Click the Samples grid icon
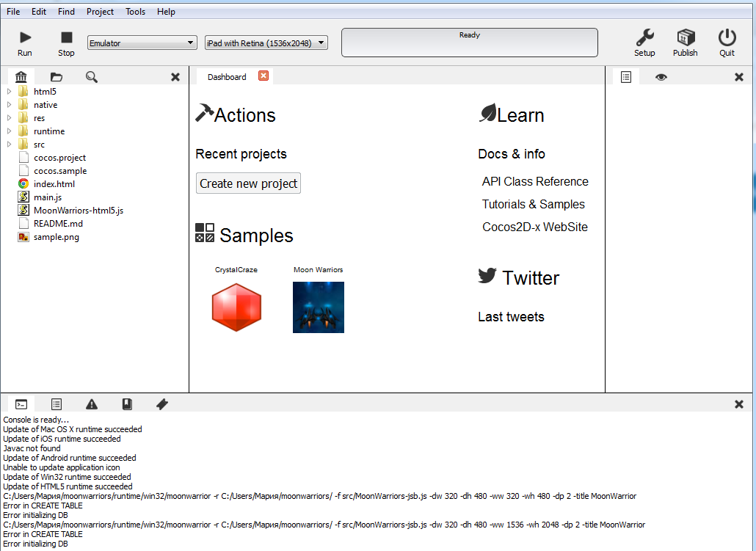The image size is (756, 551). coord(205,233)
